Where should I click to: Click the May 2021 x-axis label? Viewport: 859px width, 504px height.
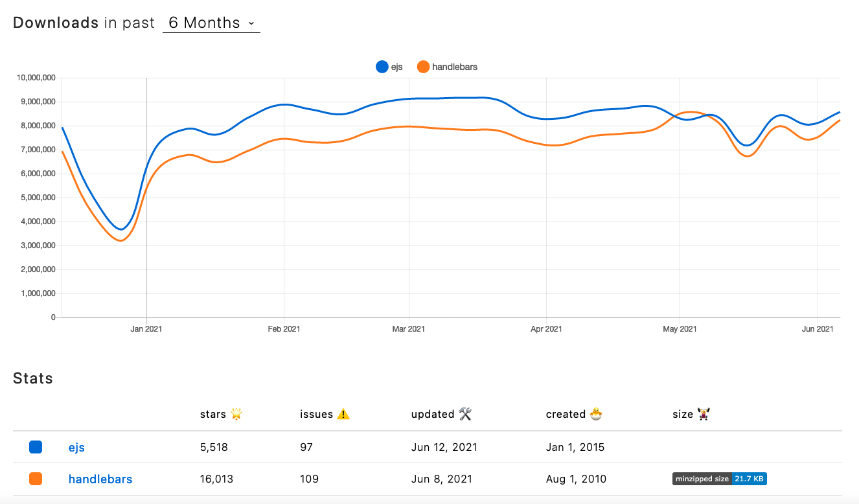tap(680, 329)
